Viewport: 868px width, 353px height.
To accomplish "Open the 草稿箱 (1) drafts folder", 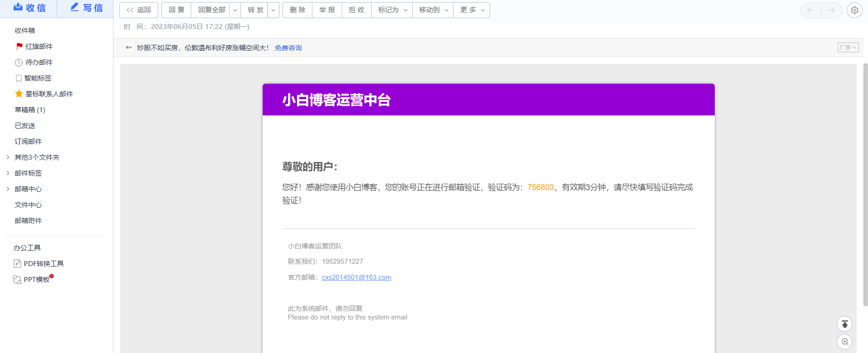I will [x=30, y=110].
